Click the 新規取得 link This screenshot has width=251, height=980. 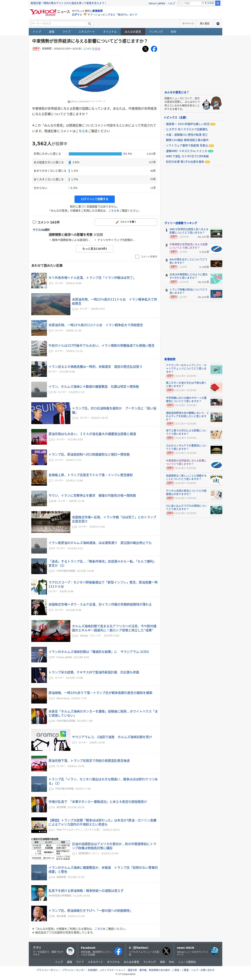[x=97, y=11]
